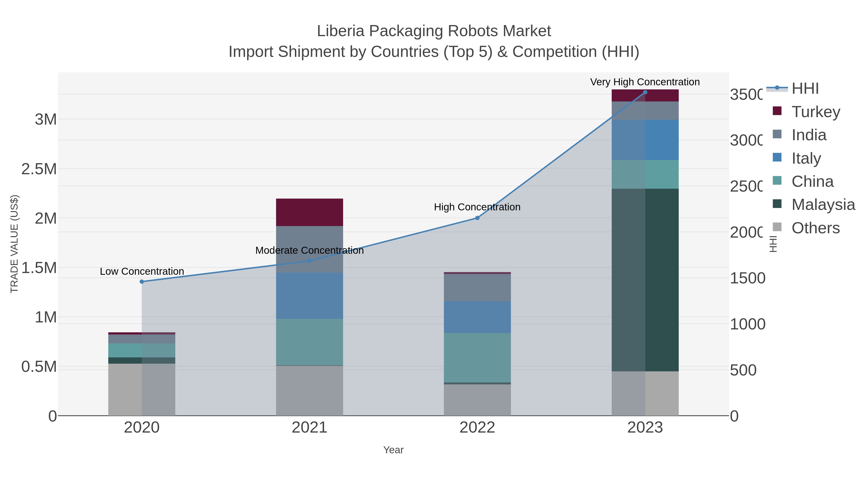The width and height of the screenshot is (868, 488).
Task: Click the TRADE VALUE (US$) axis title
Action: coord(14,244)
